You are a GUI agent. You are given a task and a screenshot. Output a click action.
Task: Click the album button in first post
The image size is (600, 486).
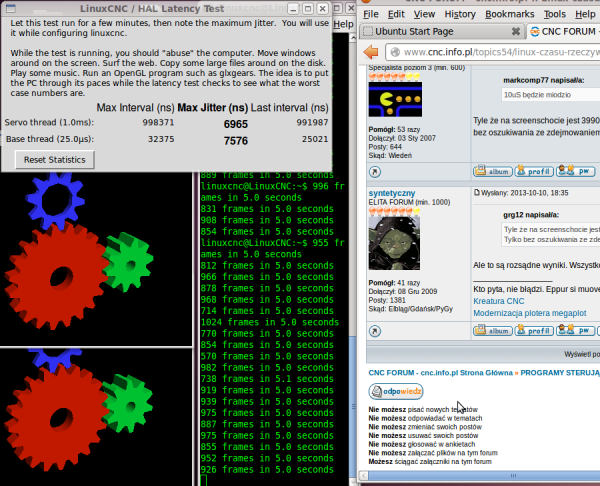coord(493,171)
